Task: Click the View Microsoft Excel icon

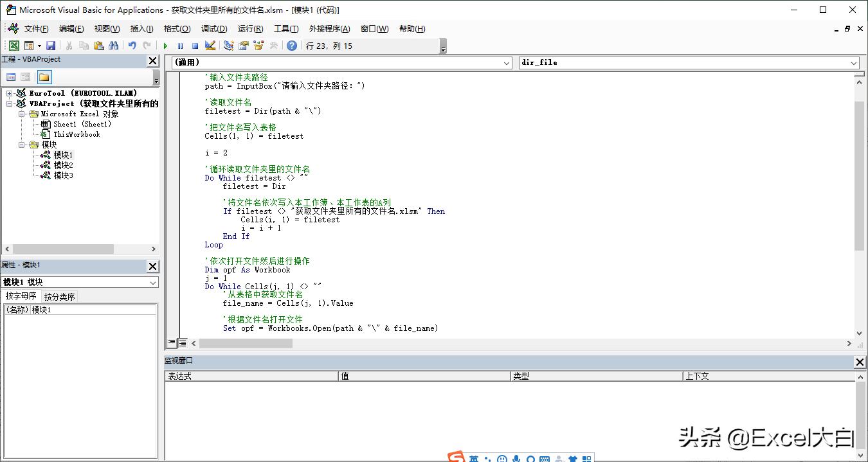Action: click(14, 46)
